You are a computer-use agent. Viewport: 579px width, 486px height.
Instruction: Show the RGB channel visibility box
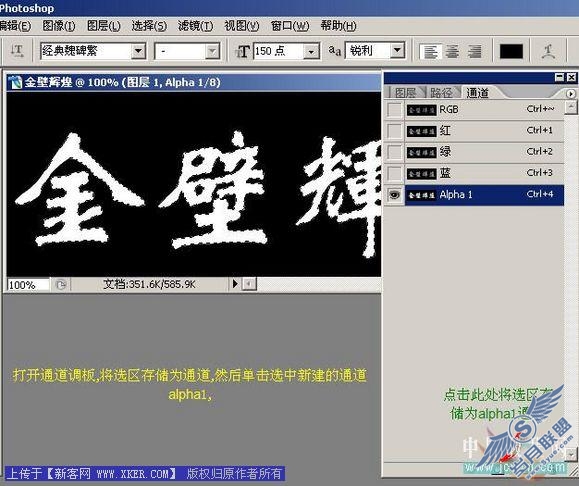tap(394, 110)
